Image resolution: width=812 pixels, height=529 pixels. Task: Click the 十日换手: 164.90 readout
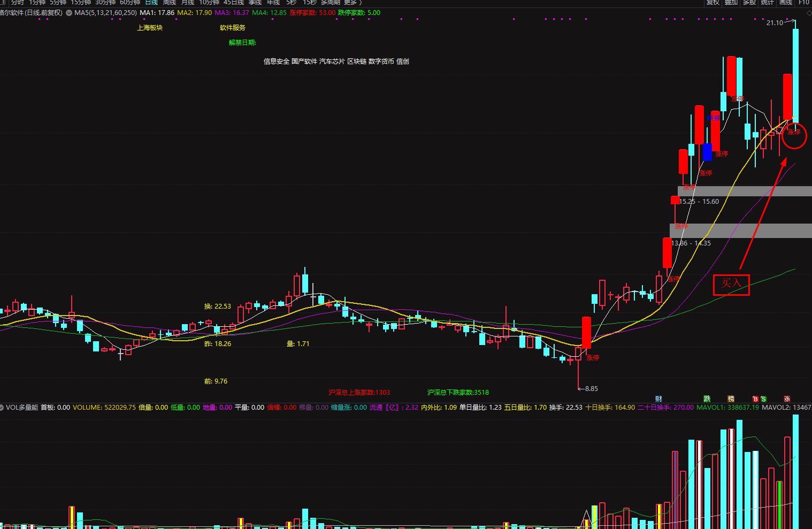tap(610, 408)
